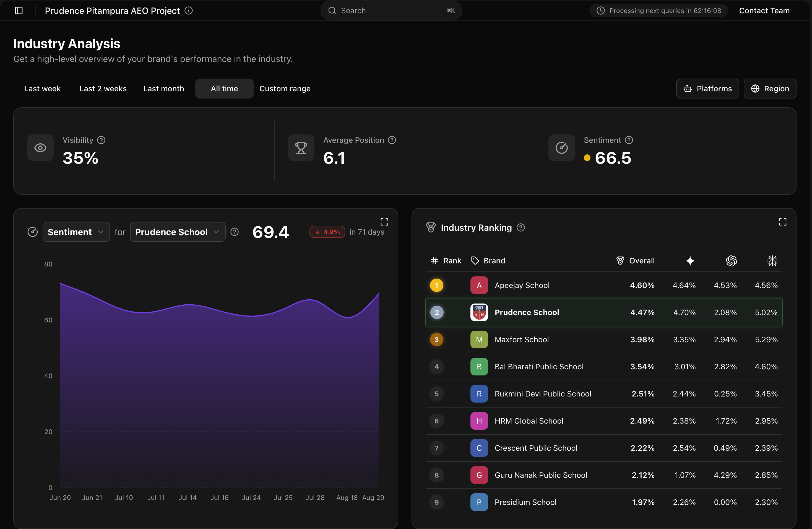Open the Region filter
This screenshot has height=529, width=812.
pyautogui.click(x=770, y=89)
